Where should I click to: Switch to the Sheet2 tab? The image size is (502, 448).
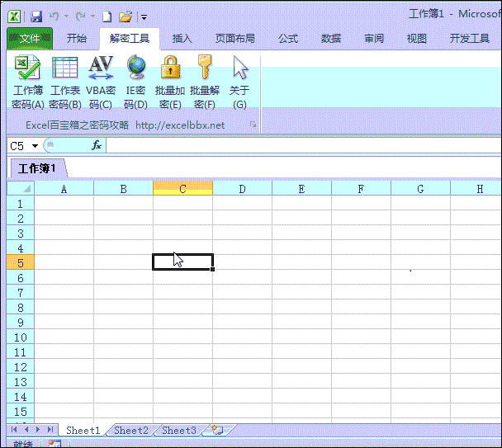[131, 430]
